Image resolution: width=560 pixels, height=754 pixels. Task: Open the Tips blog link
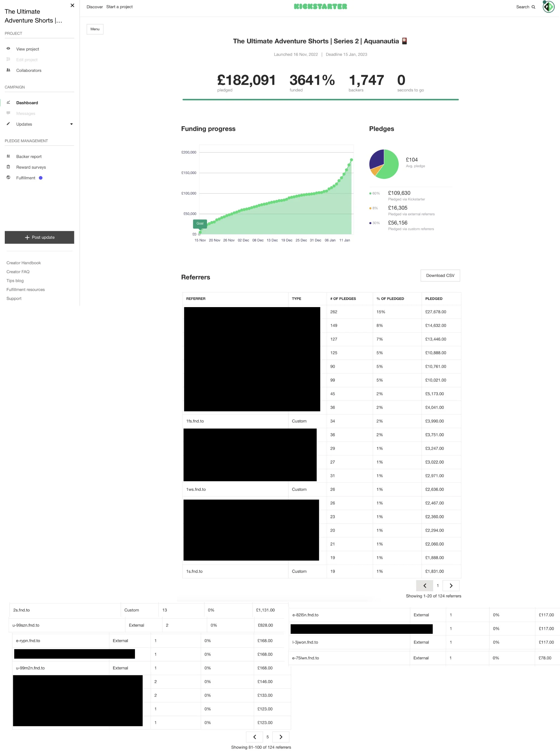(15, 280)
